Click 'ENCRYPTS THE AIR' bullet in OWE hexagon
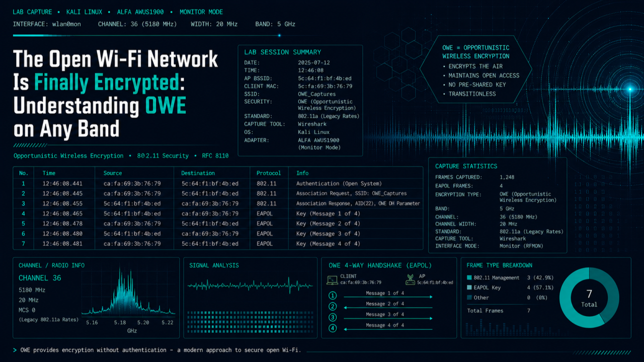This screenshot has height=362, width=644. coord(472,66)
